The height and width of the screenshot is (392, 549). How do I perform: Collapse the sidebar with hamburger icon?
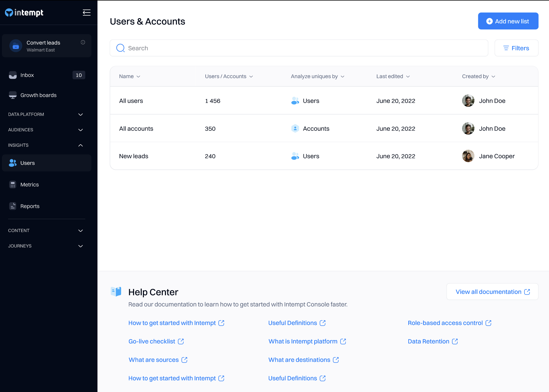click(x=86, y=13)
